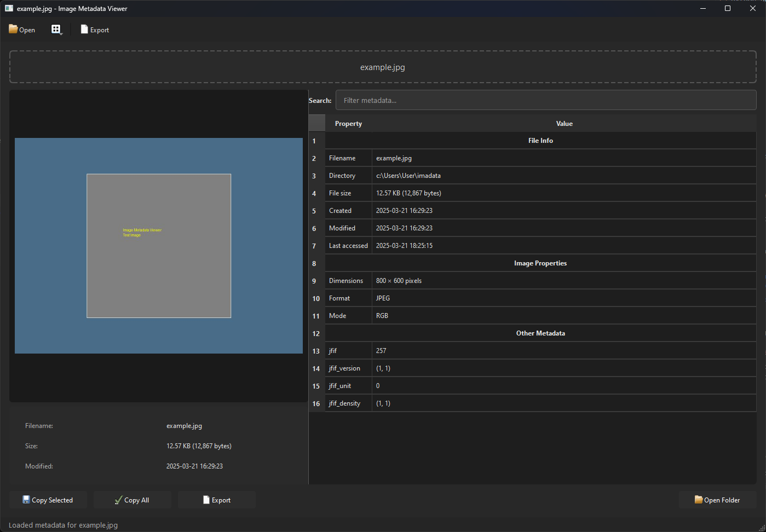Click row number 13 header for jfif
Viewport: 766px width, 532px height.
pos(316,351)
